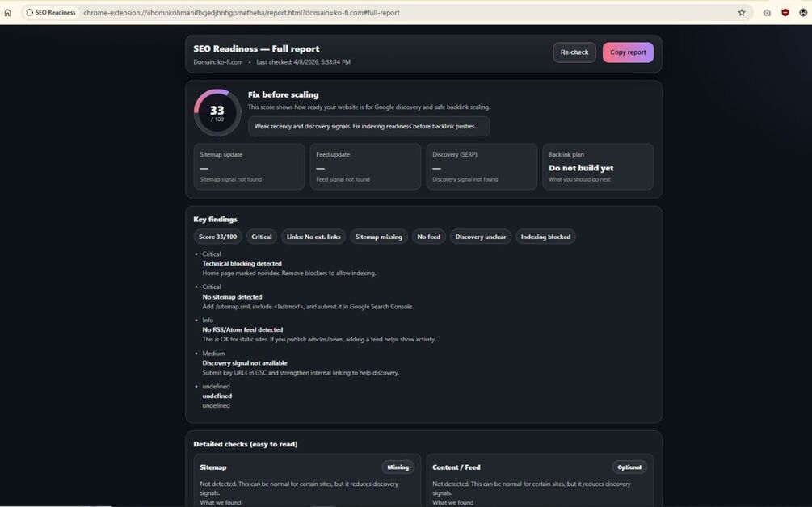The height and width of the screenshot is (507, 812).
Task: Click the 'Sitemap signal not found' text
Action: [x=230, y=179]
